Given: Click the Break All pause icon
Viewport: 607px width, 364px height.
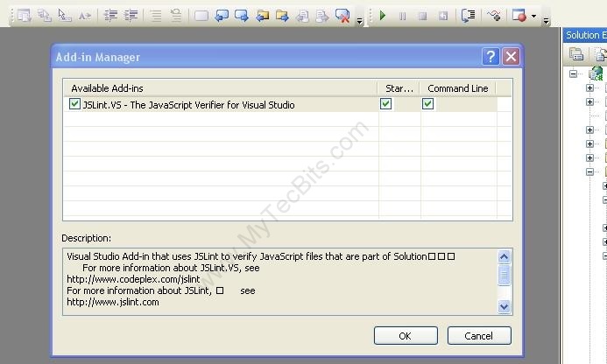Looking at the screenshot, I should [403, 16].
